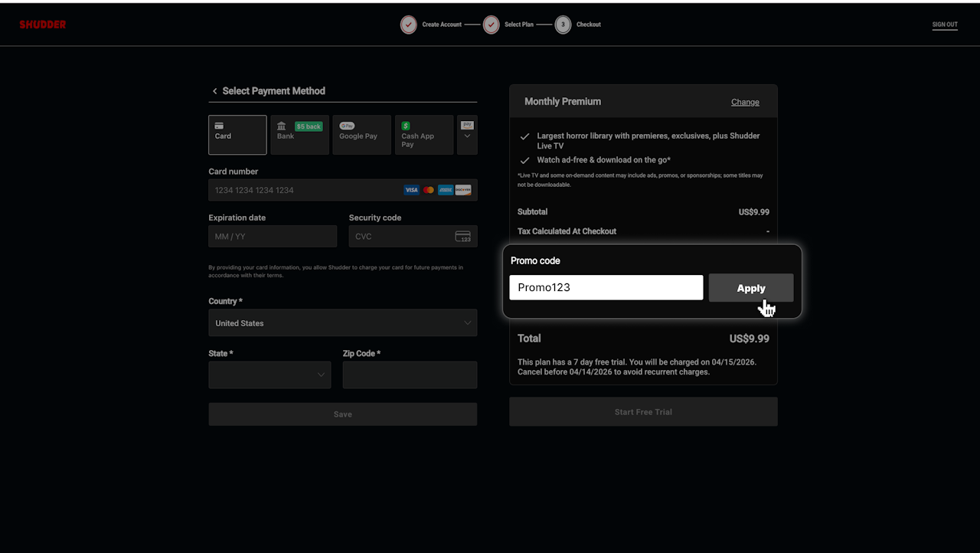Click the card terms disclaimer text
The width and height of the screenshot is (980, 553).
click(x=336, y=271)
